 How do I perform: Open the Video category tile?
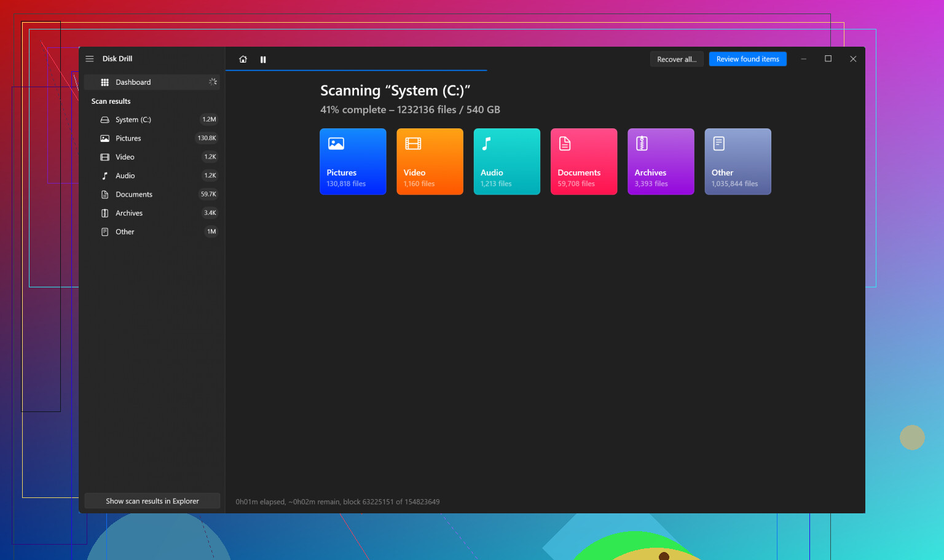(x=430, y=161)
